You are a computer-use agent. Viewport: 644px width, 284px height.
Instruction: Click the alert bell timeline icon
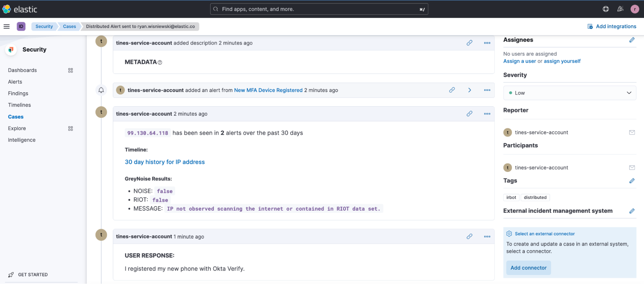pyautogui.click(x=101, y=90)
